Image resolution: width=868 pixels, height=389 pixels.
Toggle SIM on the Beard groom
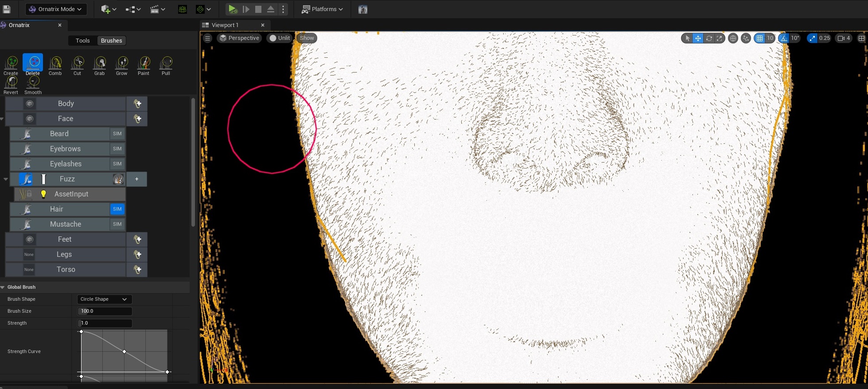point(117,134)
